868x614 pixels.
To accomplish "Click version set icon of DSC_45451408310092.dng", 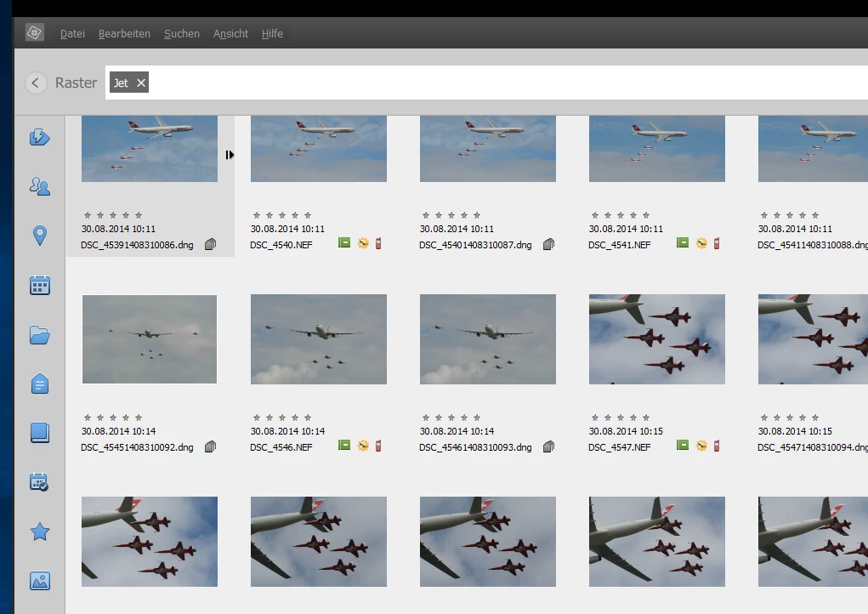I will tap(210, 446).
